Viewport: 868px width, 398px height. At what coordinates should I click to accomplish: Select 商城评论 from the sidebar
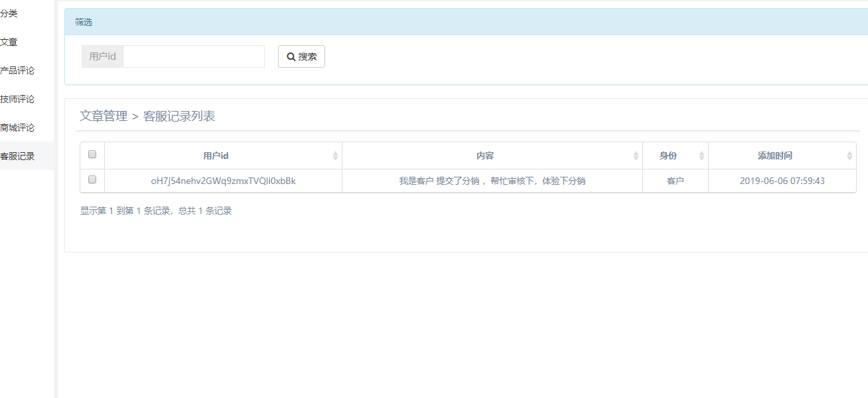coord(17,128)
